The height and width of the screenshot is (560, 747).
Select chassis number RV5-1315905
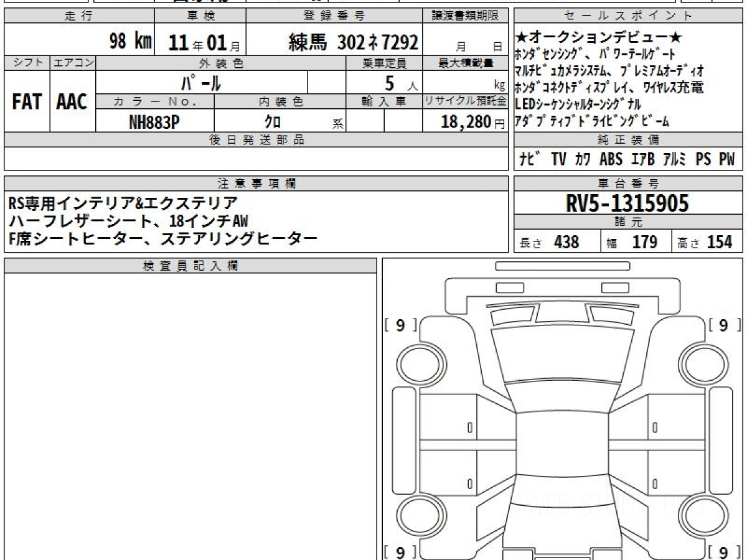(628, 203)
